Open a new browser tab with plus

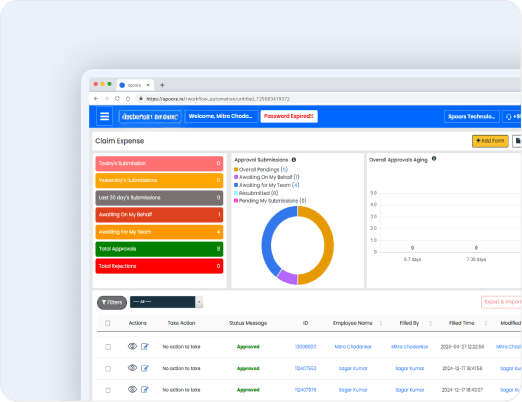(x=162, y=85)
